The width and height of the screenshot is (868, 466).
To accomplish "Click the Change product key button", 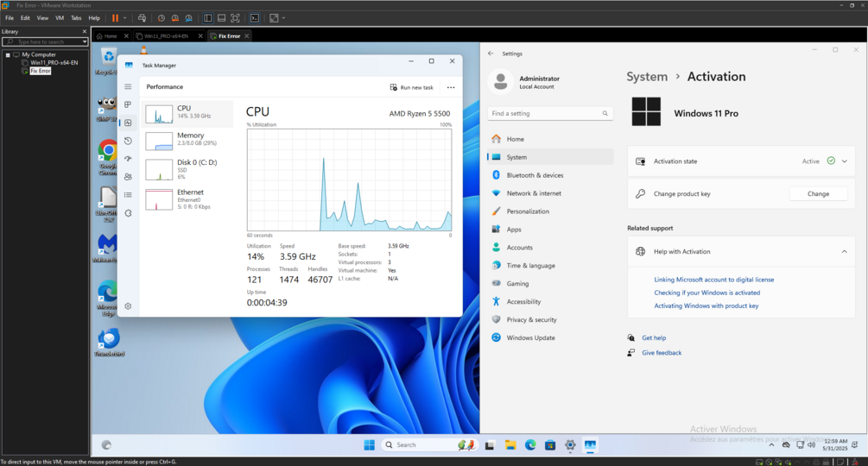I will click(x=818, y=194).
